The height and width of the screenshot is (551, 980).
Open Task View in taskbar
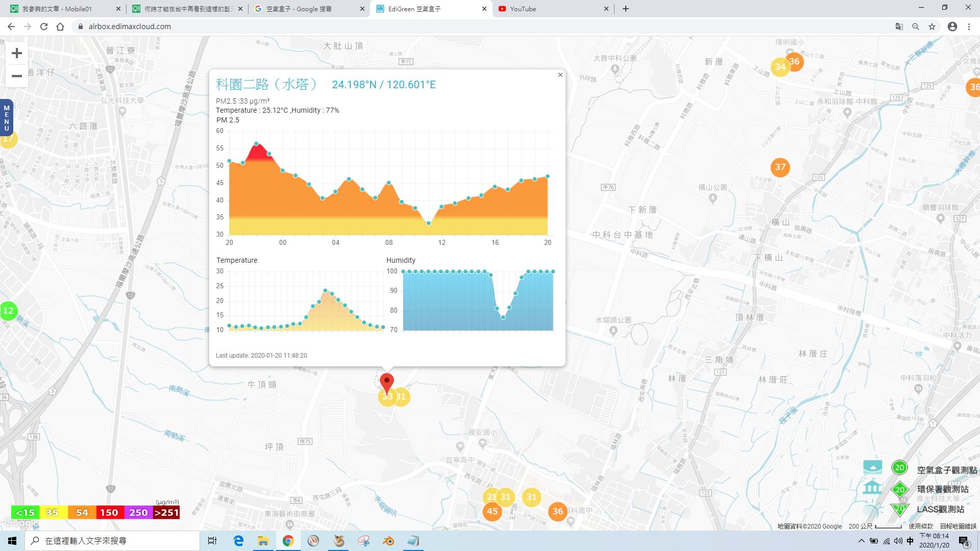pos(212,541)
